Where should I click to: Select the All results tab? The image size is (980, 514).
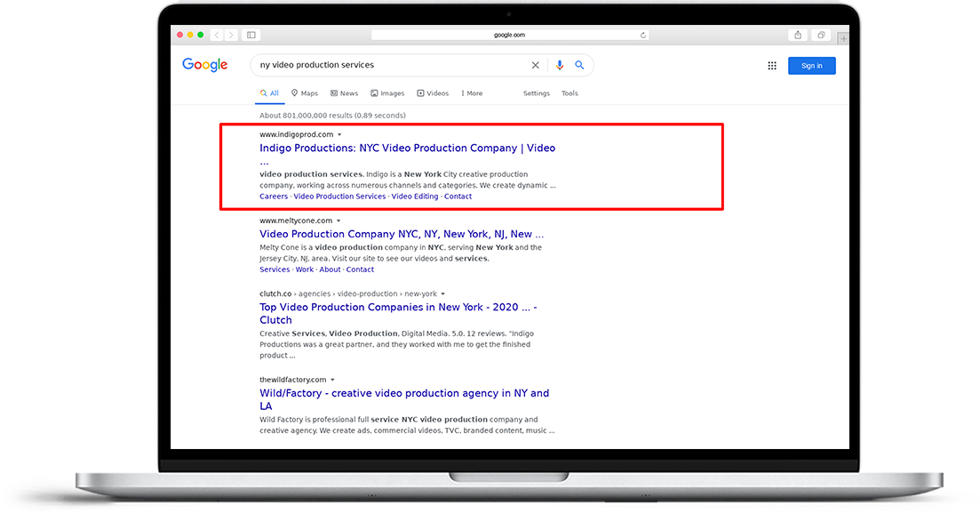point(269,93)
